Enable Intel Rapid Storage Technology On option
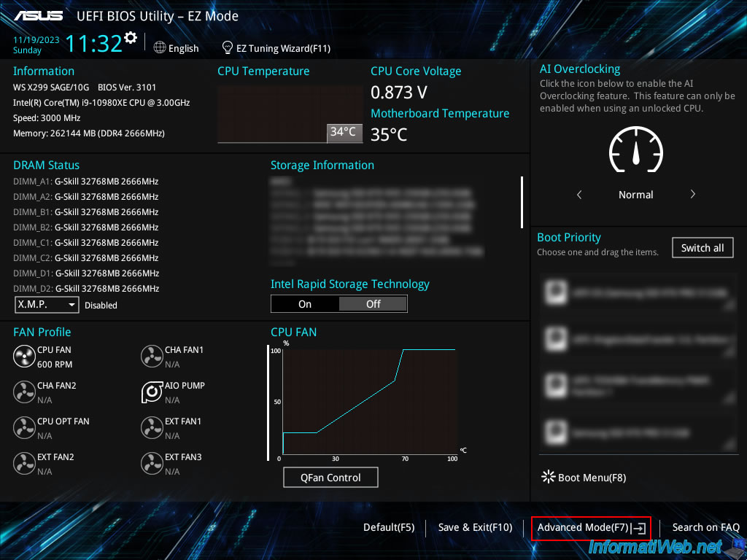747x560 pixels. click(x=305, y=303)
